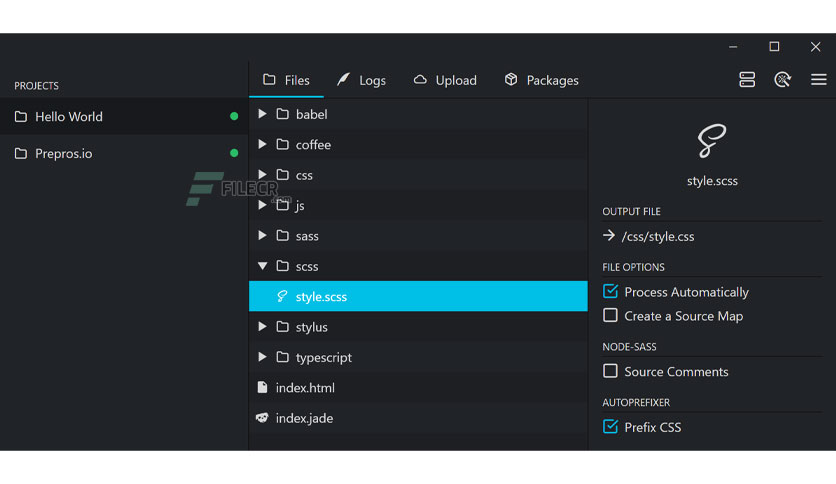Click the Sass icon on the style.scss row
The image size is (836, 484).
(x=282, y=296)
